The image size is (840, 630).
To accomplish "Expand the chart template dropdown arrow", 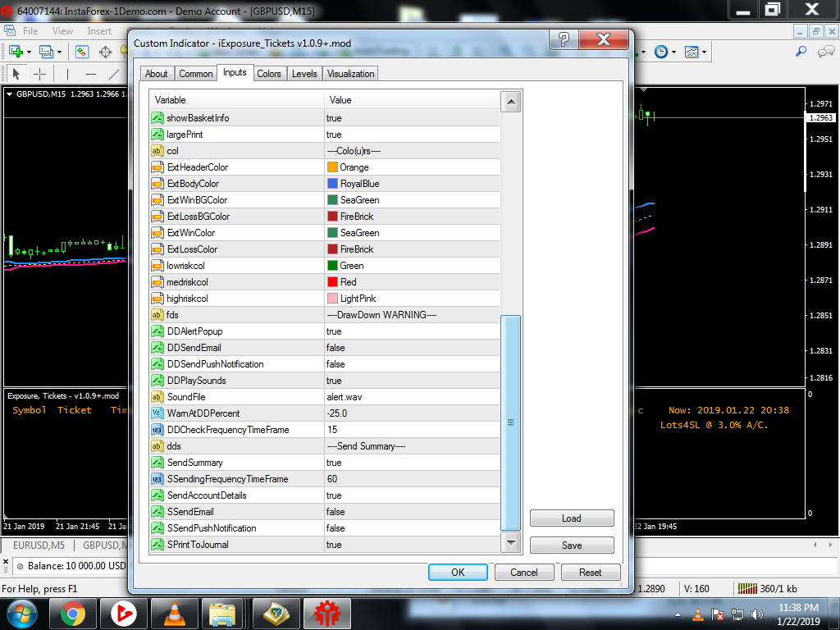I will (x=704, y=52).
